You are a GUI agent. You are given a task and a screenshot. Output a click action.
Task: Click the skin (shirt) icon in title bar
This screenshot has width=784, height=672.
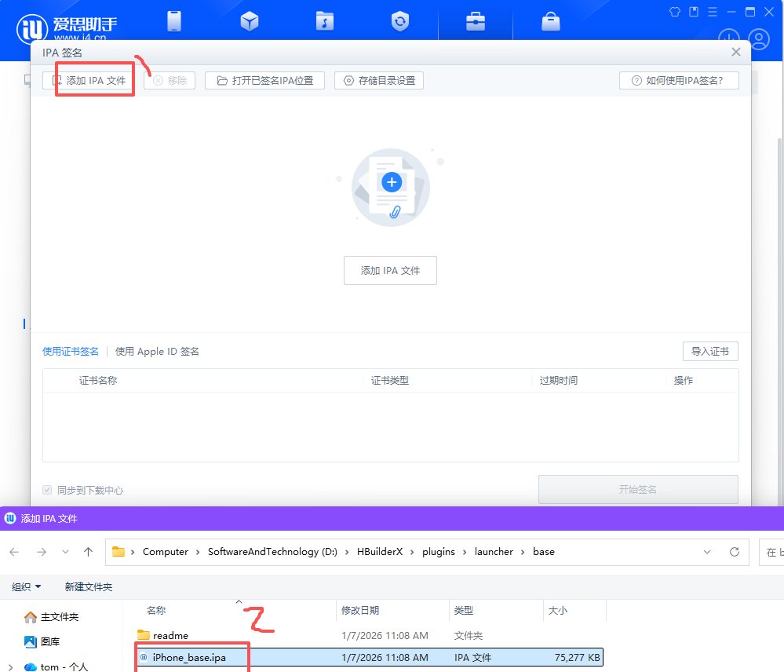point(675,12)
